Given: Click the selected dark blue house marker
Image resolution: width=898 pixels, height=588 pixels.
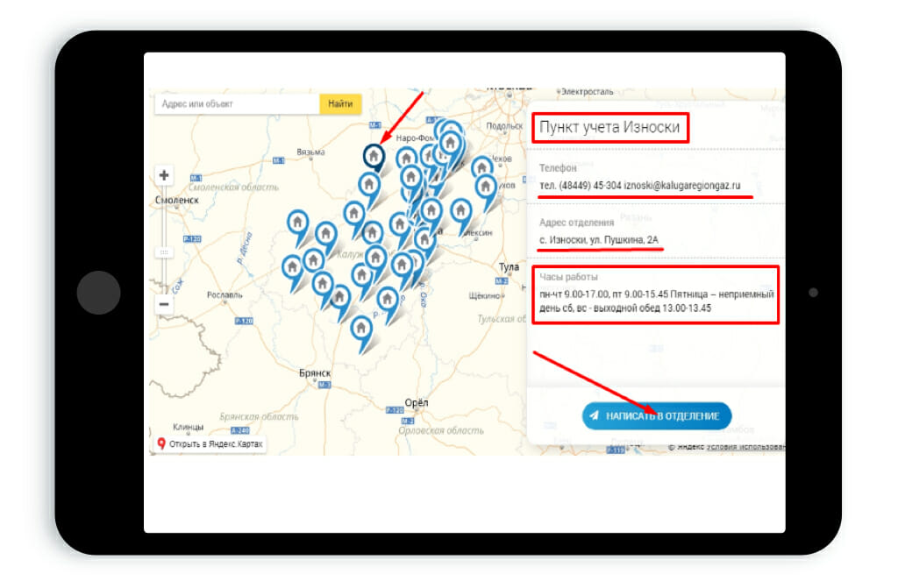Looking at the screenshot, I should (374, 156).
